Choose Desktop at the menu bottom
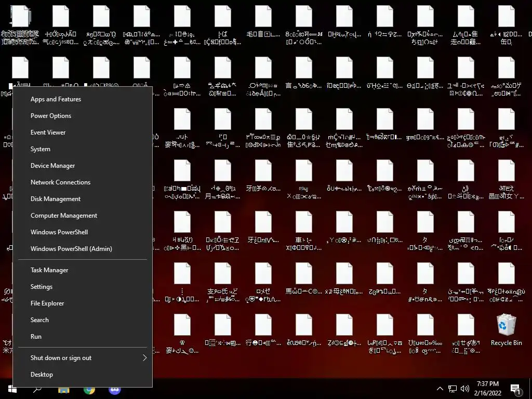Viewport: 532px width, 399px height. pyautogui.click(x=83, y=375)
